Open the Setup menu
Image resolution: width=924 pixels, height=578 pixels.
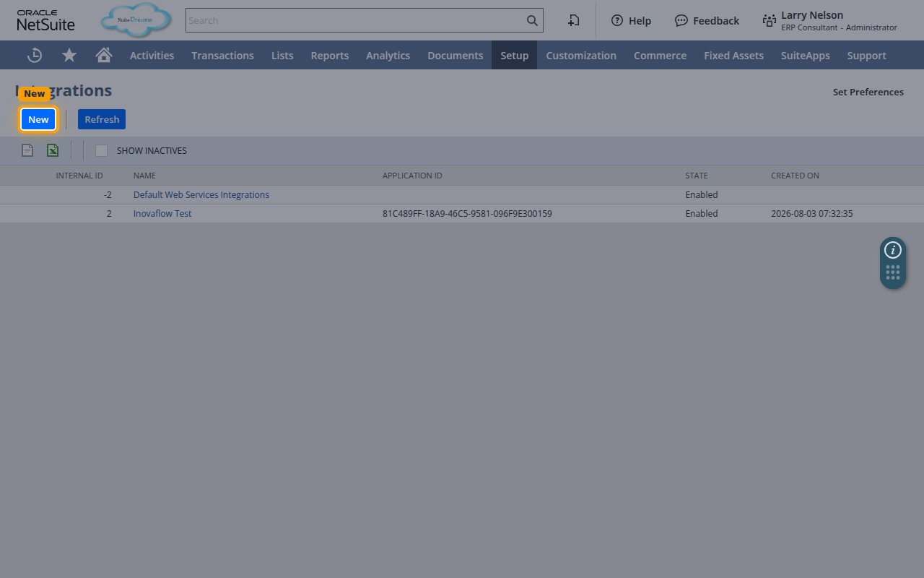(515, 55)
